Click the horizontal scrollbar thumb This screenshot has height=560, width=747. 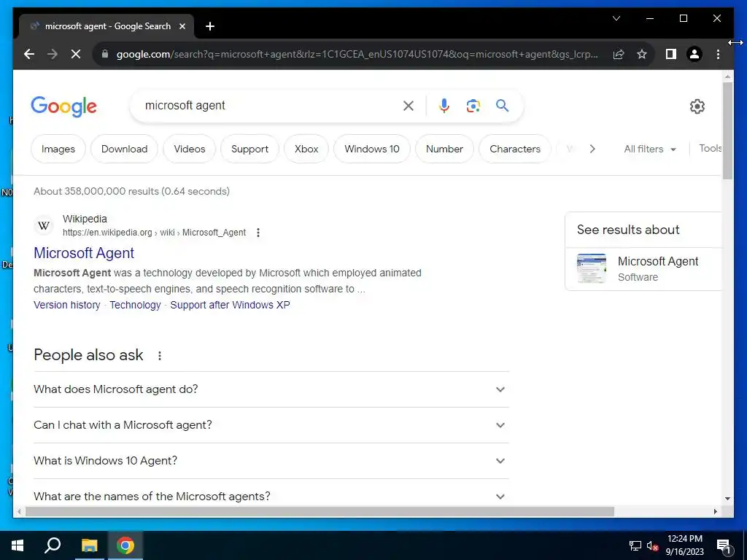pyautogui.click(x=320, y=511)
